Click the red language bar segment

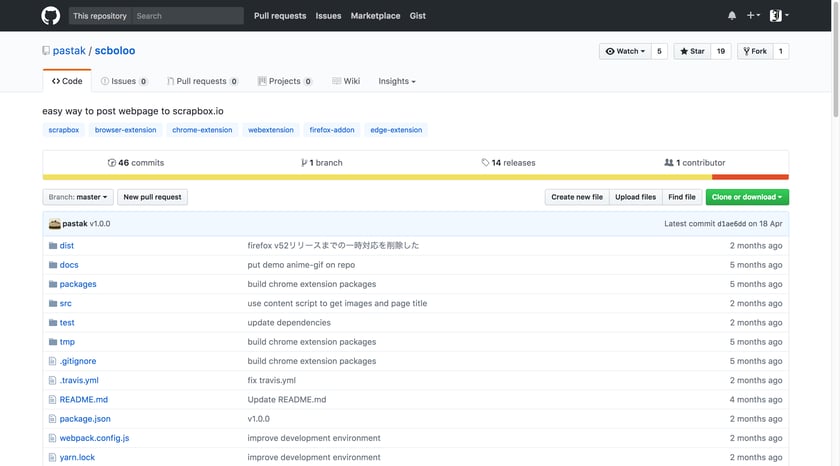point(750,177)
